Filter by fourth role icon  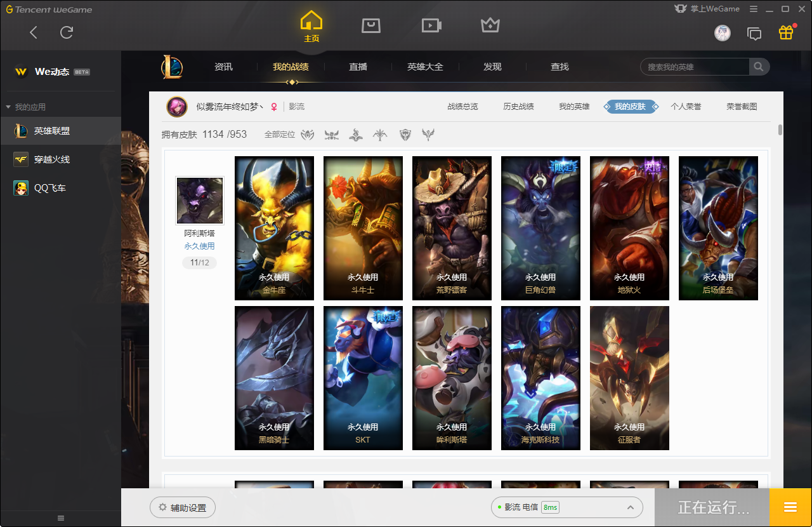point(380,135)
